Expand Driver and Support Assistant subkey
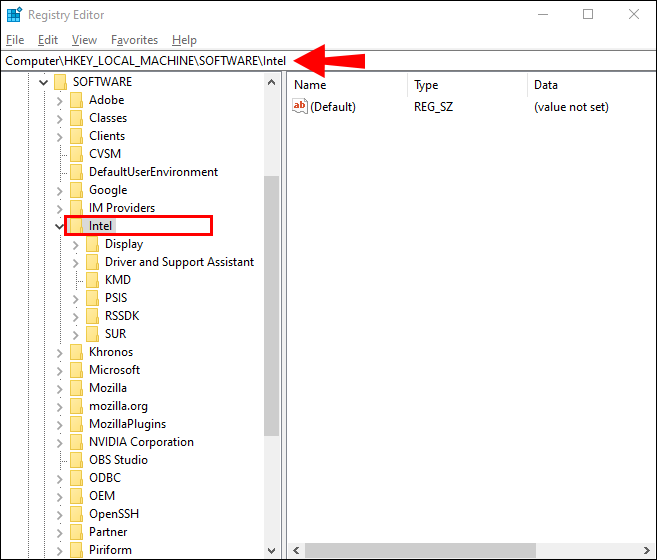 tap(75, 263)
